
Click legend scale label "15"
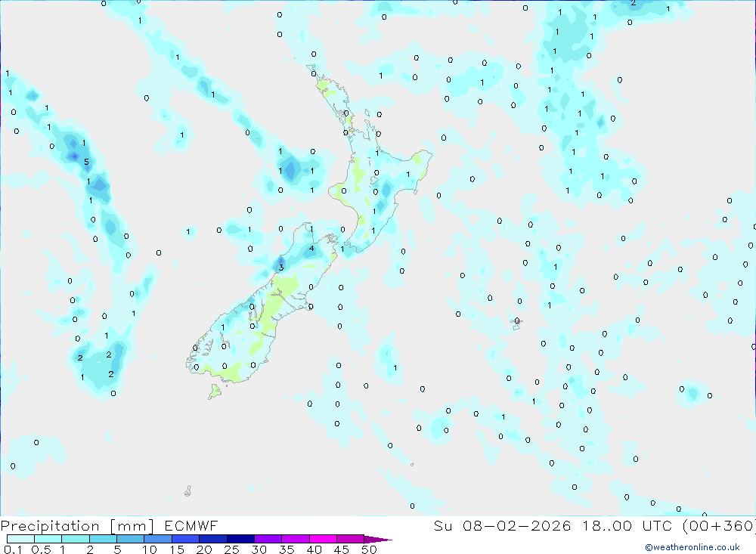click(x=177, y=549)
